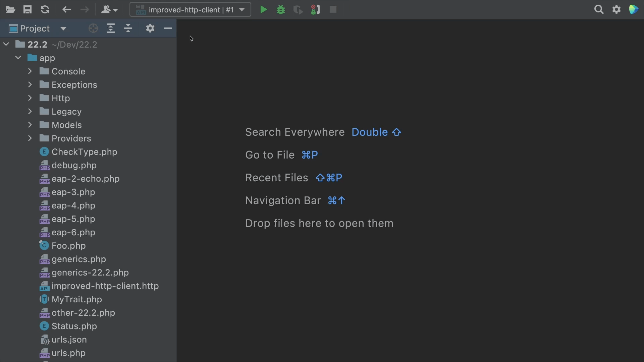Viewport: 644px width, 362px height.
Task: Open Project panel gear options
Action: tap(150, 28)
